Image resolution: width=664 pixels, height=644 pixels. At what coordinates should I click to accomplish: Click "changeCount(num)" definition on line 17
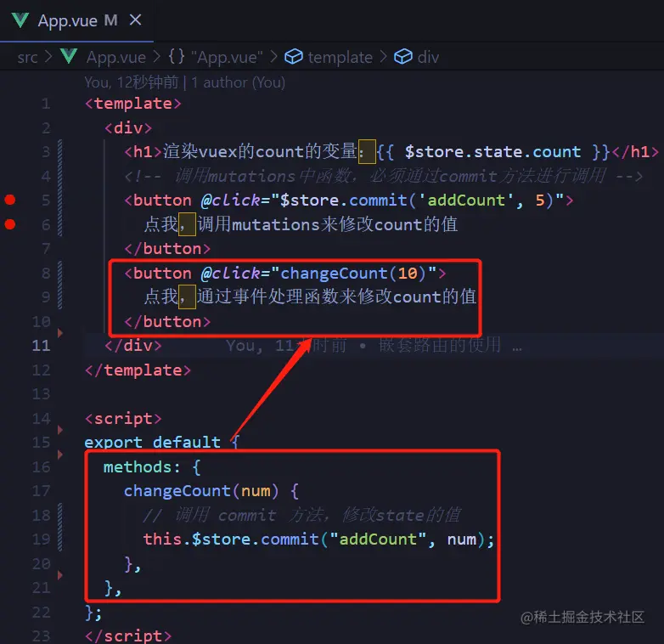click(201, 491)
